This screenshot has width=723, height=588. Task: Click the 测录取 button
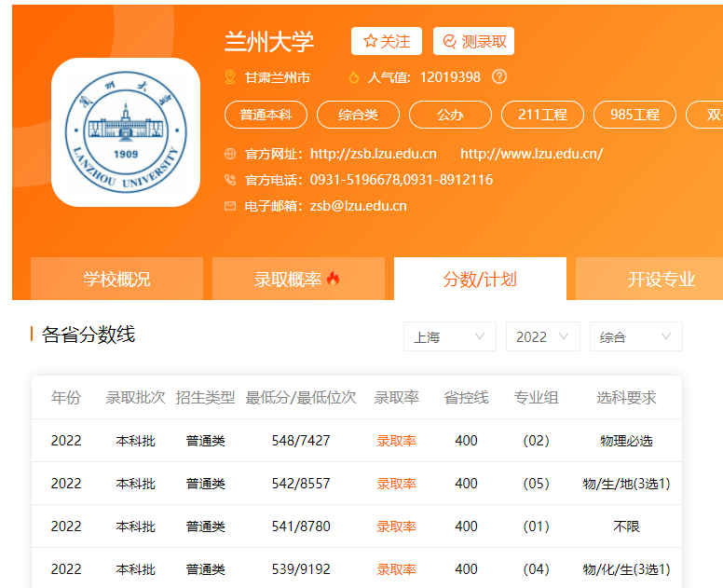pos(473,41)
